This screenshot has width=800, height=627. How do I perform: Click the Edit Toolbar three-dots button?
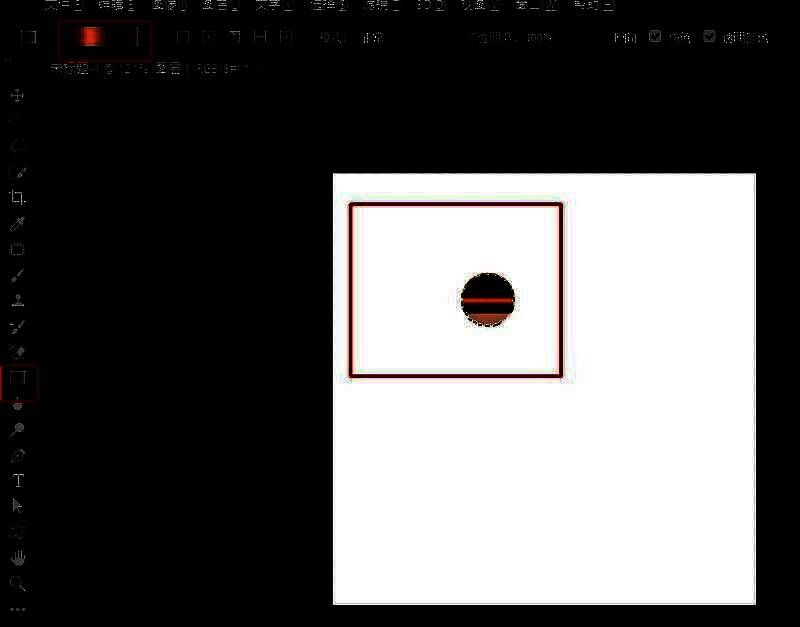pos(17,608)
